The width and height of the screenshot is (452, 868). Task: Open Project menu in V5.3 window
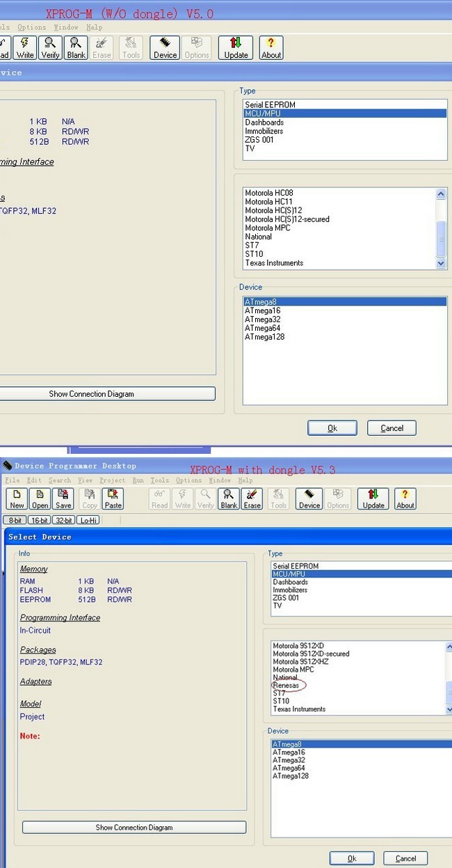tap(112, 480)
